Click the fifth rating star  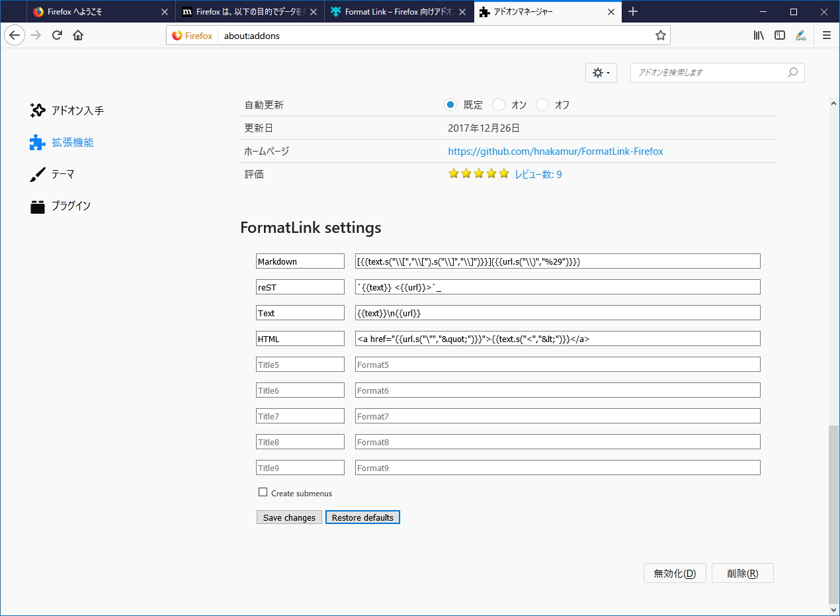click(504, 173)
